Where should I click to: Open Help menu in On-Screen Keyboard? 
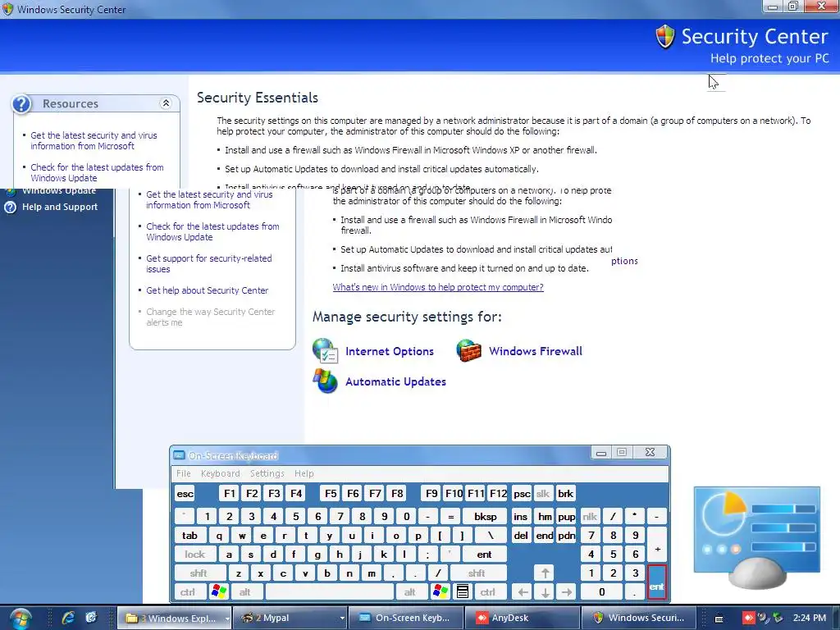point(304,473)
